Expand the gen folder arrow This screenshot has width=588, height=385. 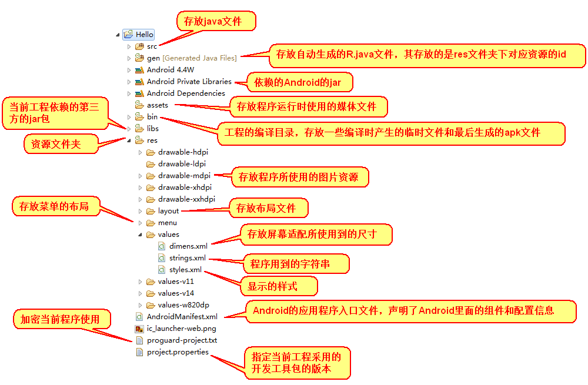[x=129, y=58]
